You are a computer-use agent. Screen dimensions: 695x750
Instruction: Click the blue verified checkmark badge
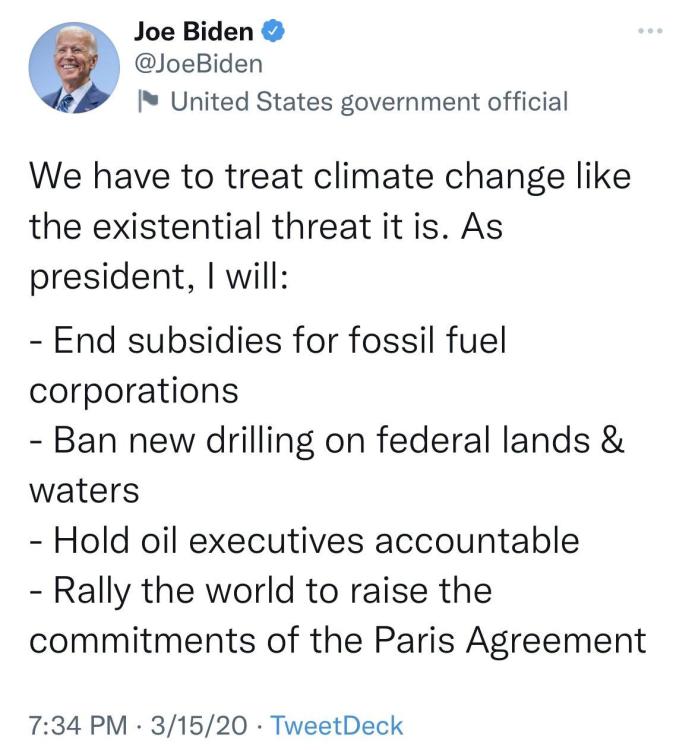[273, 31]
